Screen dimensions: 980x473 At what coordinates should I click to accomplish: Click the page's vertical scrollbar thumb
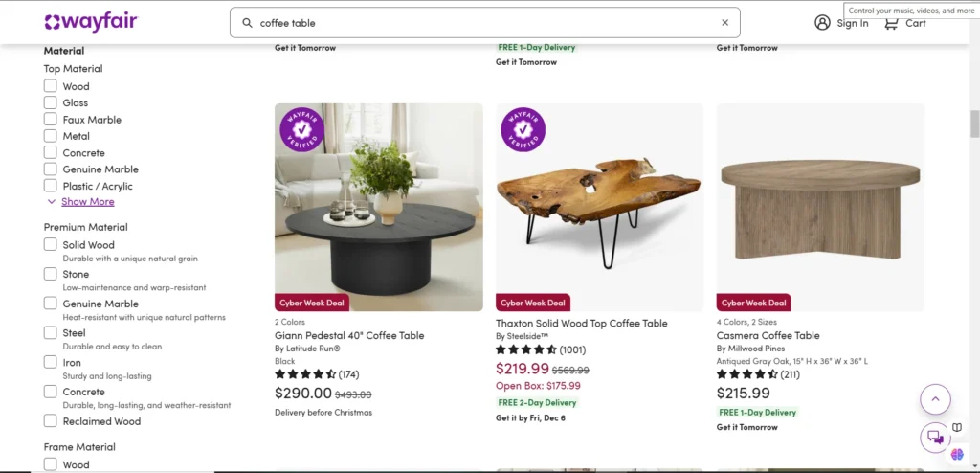974,124
